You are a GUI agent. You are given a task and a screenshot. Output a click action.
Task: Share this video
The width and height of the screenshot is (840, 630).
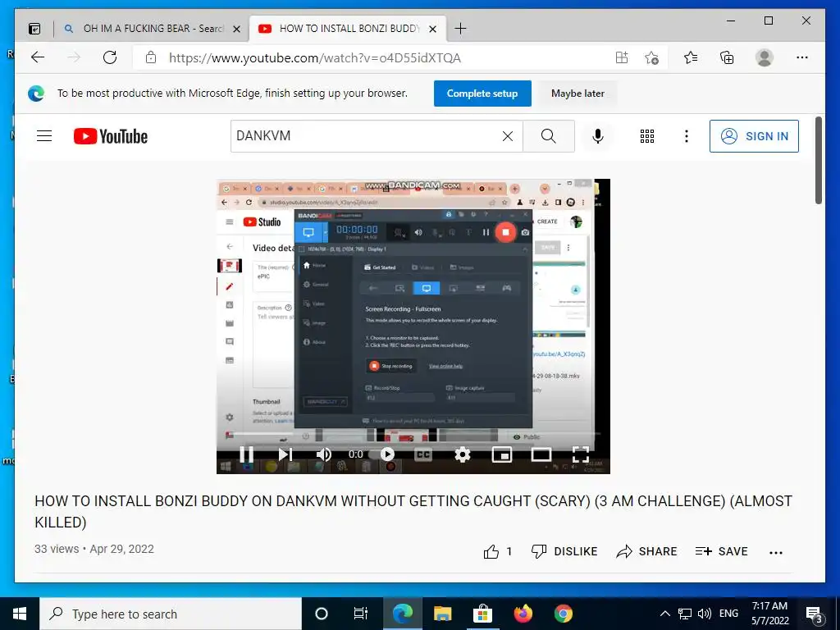point(646,551)
